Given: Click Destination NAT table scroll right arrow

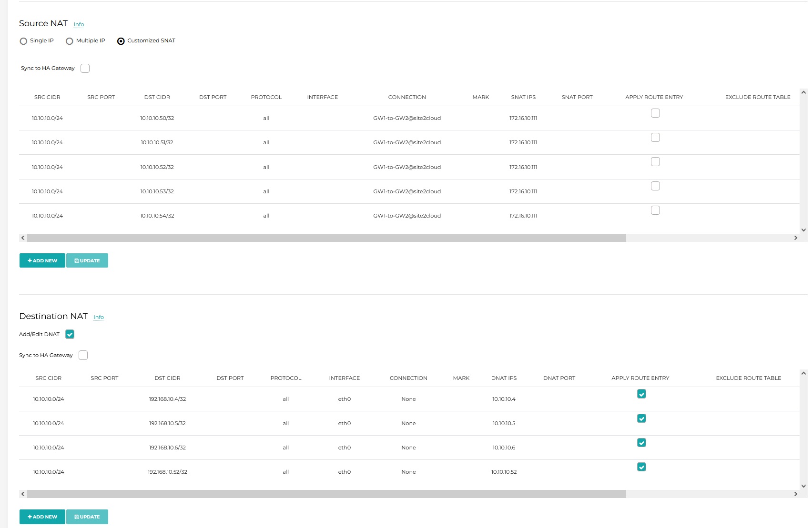Looking at the screenshot, I should pyautogui.click(x=795, y=494).
